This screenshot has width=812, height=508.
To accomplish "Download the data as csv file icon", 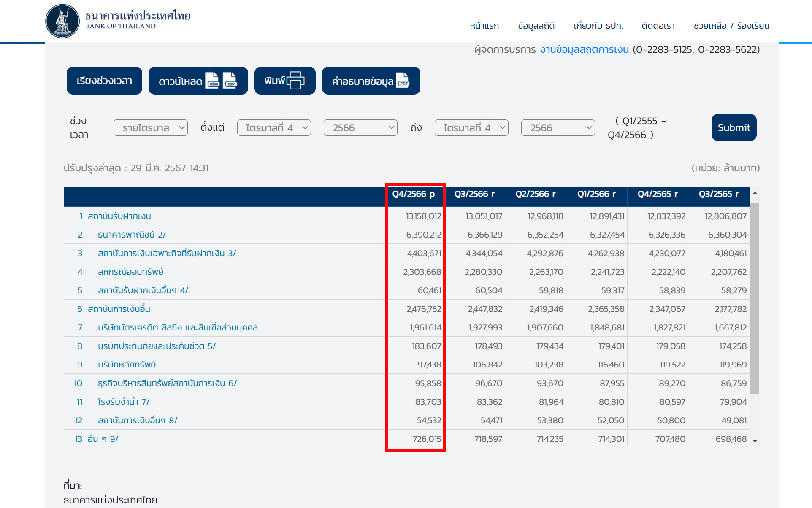I will [x=230, y=81].
